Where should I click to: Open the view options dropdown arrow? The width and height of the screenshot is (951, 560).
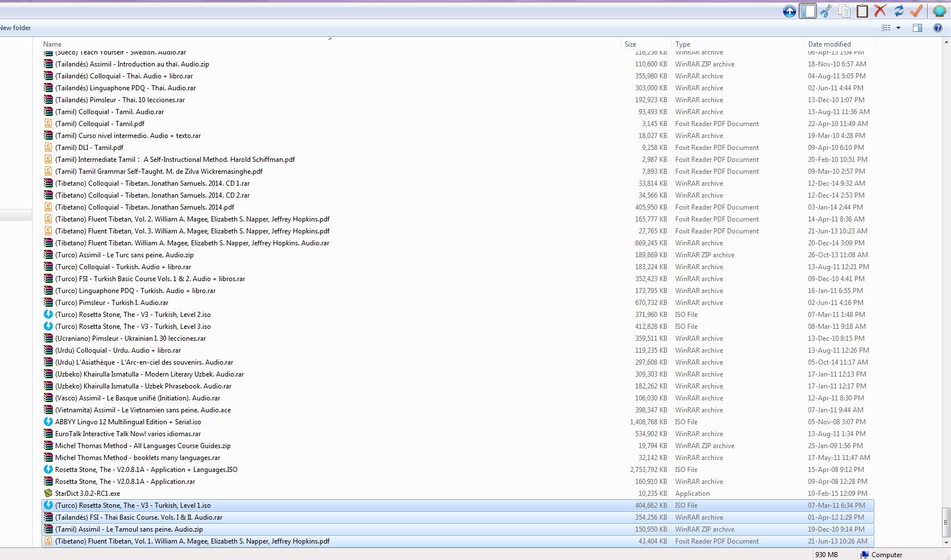[x=898, y=28]
